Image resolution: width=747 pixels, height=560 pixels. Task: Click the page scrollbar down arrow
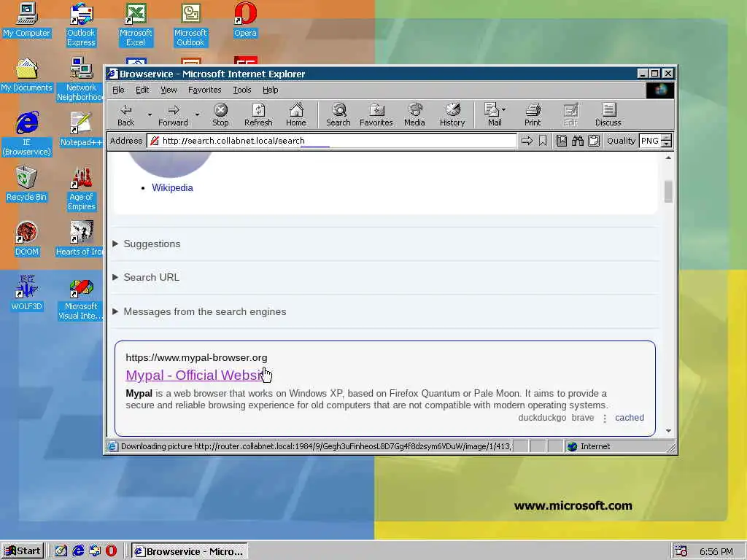coord(668,430)
